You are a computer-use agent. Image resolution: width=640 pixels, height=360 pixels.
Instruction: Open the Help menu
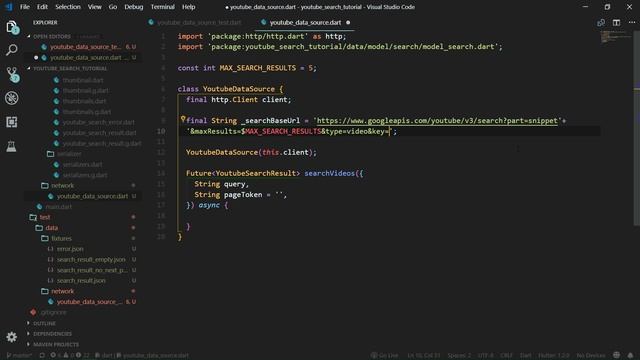188,7
